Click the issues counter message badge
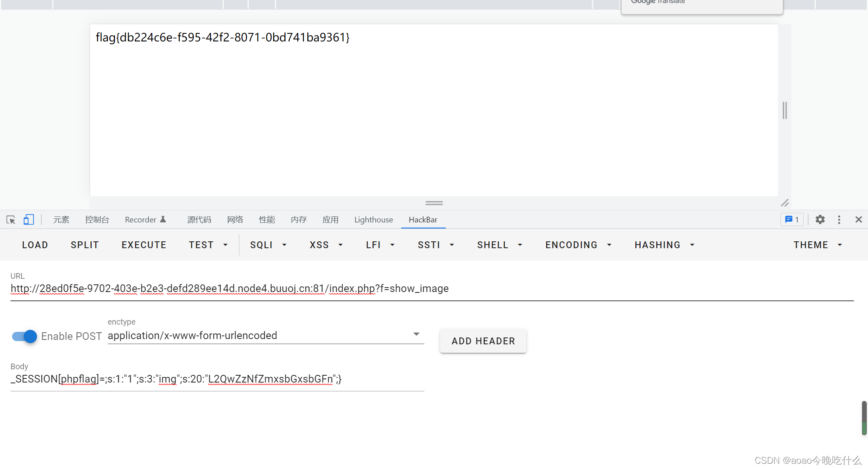Viewport: 868px width, 469px height. pyautogui.click(x=792, y=220)
